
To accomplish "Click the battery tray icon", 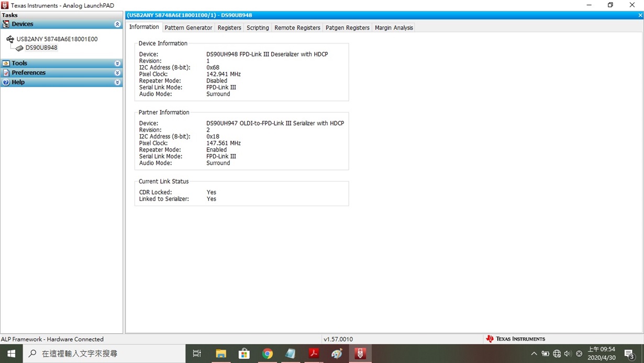I will 545,354.
